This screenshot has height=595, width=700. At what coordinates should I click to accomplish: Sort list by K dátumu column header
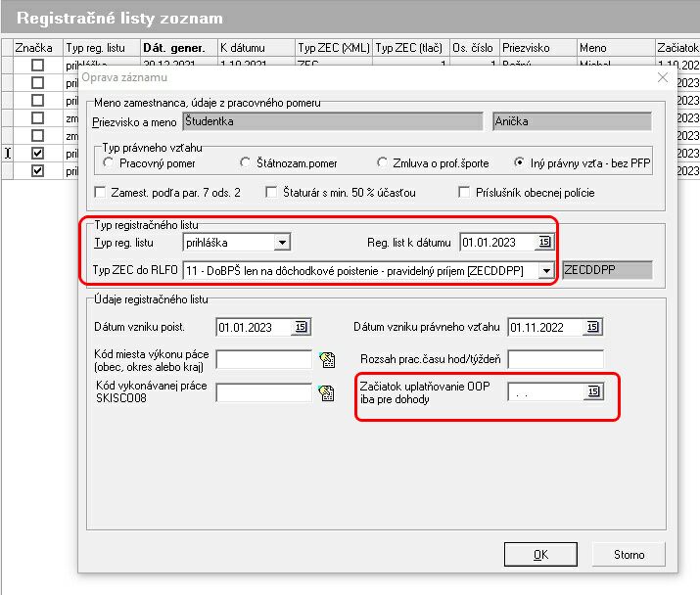tap(257, 48)
